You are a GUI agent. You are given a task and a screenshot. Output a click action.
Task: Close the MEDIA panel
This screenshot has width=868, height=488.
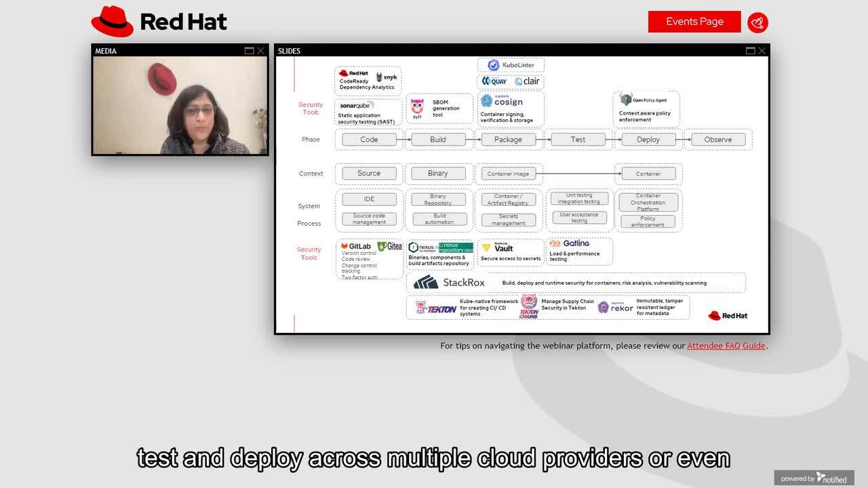(260, 51)
